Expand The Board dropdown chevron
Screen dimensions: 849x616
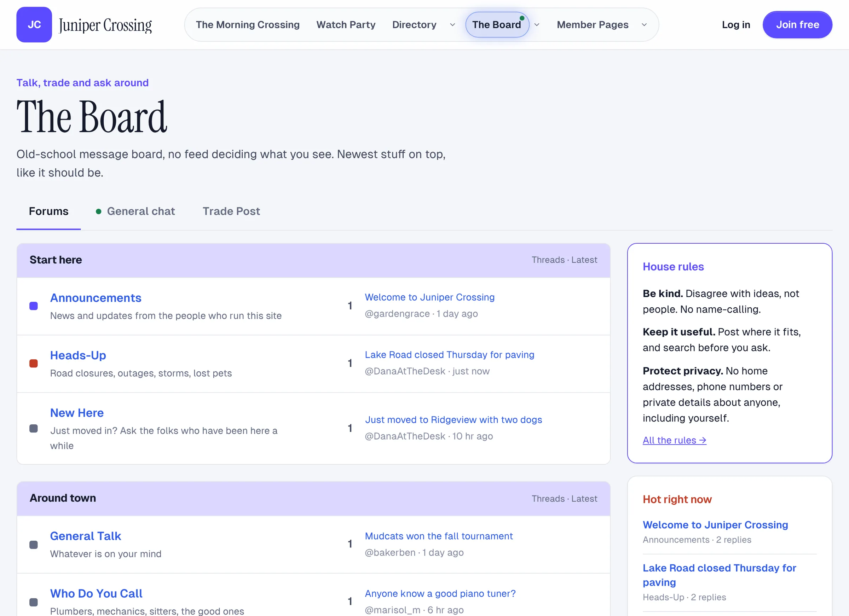(537, 25)
